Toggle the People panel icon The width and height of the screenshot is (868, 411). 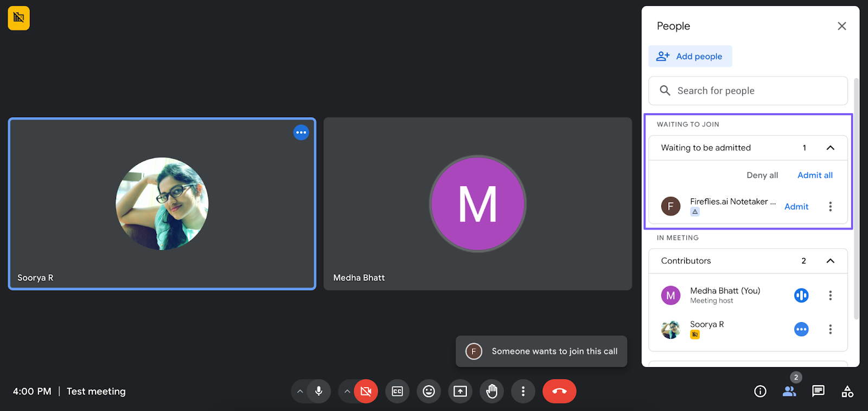pos(789,391)
